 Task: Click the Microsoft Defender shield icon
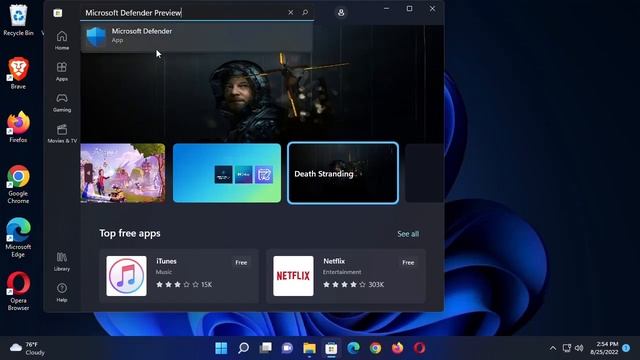tap(96, 37)
